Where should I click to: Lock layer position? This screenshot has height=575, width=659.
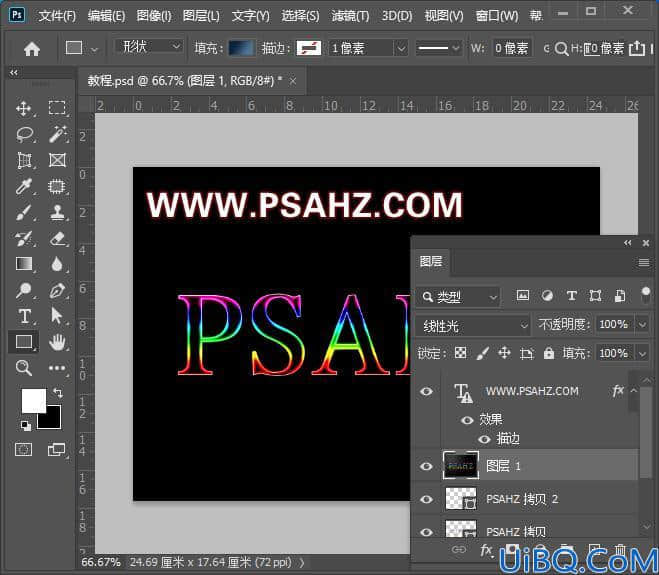pyautogui.click(x=504, y=353)
